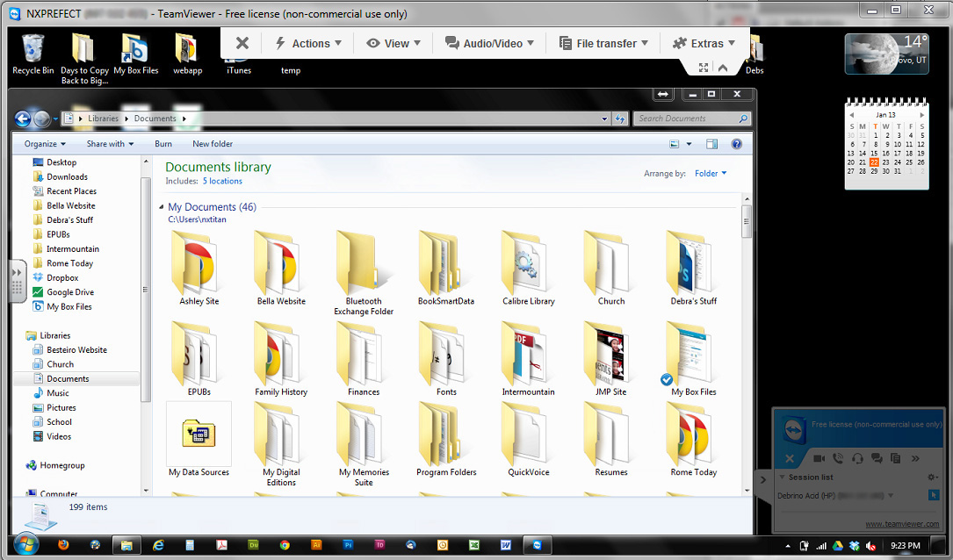Open Dropbox in the navigation pane

[62, 277]
